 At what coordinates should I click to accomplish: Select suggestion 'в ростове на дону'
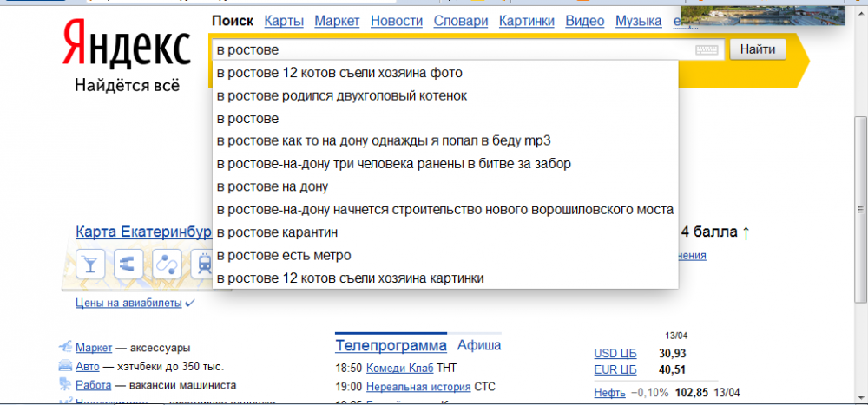click(x=272, y=186)
